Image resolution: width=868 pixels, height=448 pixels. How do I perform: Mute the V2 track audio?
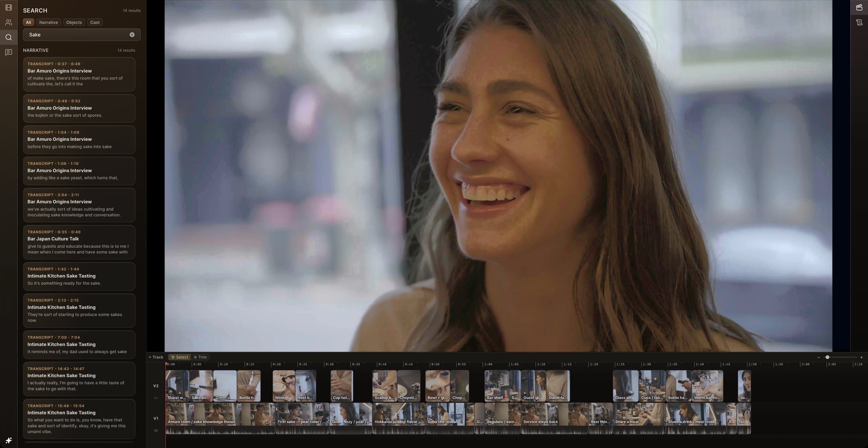pos(156,398)
